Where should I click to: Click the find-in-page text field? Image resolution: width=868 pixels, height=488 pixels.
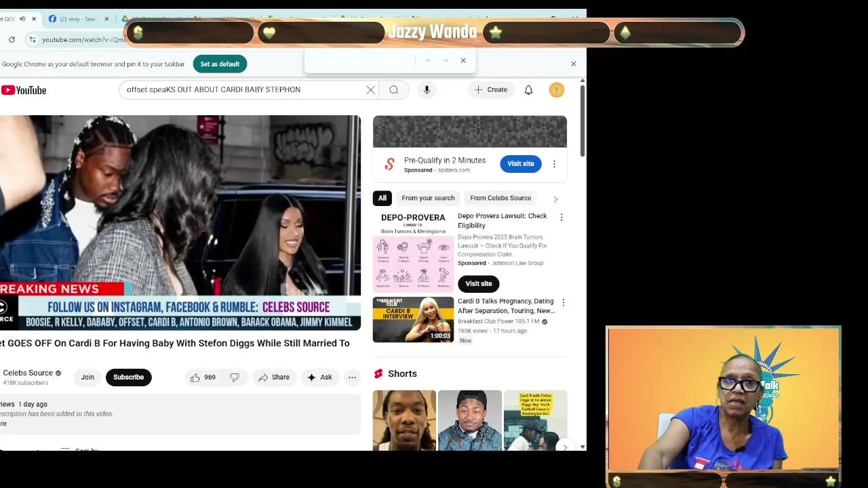click(x=359, y=60)
